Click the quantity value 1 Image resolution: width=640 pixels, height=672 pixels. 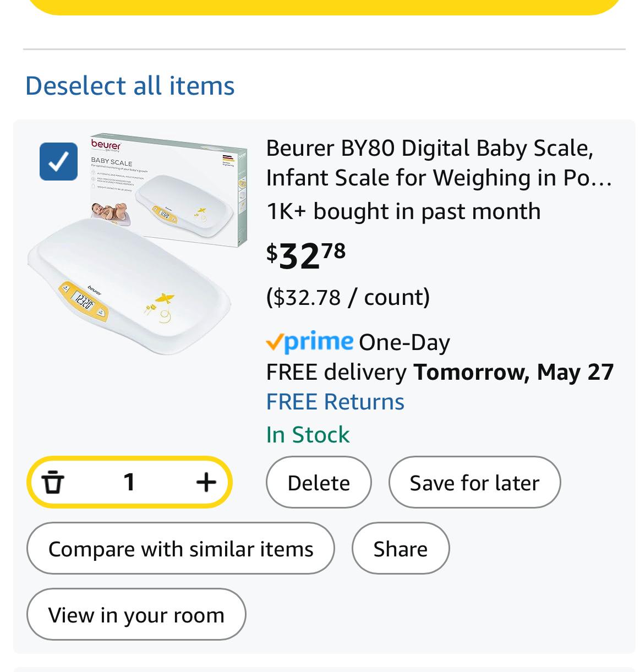tap(129, 483)
